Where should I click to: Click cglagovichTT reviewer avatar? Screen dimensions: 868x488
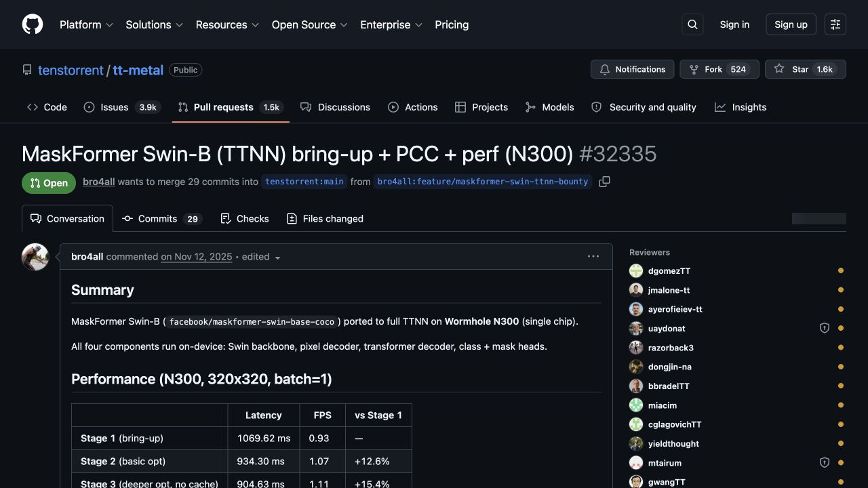click(636, 424)
